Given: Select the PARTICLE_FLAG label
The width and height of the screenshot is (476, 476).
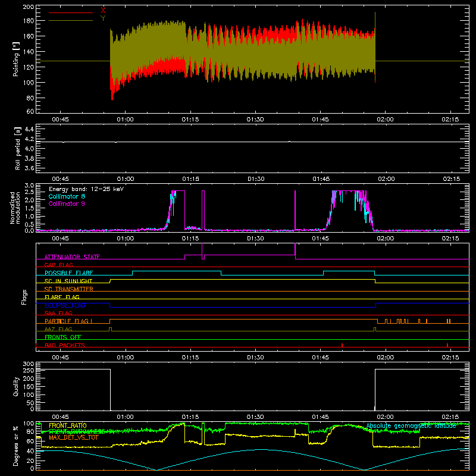Looking at the screenshot, I should click(x=68, y=321).
